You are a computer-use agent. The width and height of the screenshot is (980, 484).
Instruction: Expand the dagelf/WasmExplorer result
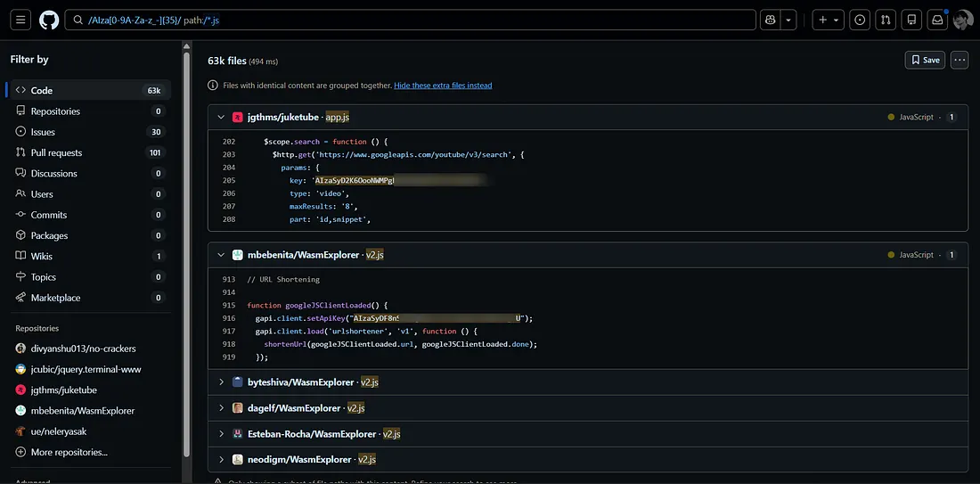click(x=221, y=408)
